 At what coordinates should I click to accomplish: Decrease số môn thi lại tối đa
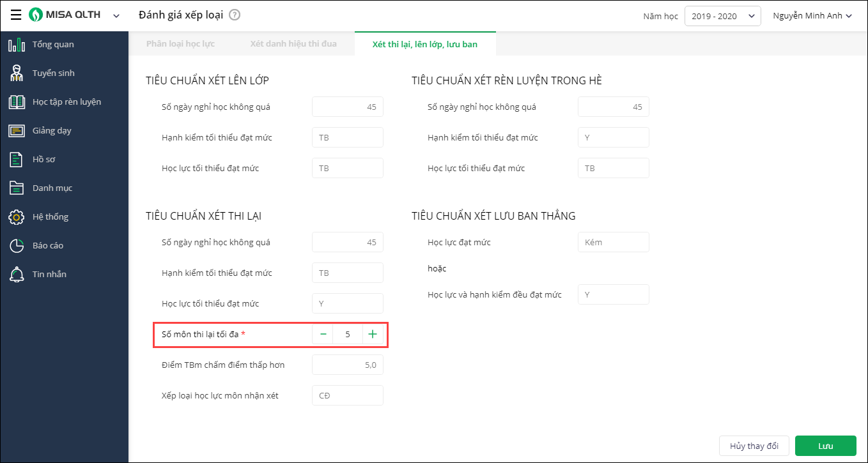323,334
